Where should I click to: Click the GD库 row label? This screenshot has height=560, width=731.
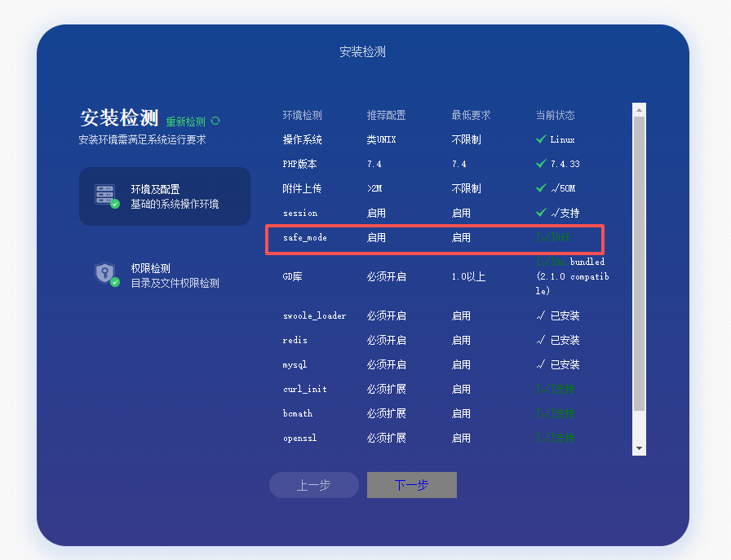click(292, 276)
